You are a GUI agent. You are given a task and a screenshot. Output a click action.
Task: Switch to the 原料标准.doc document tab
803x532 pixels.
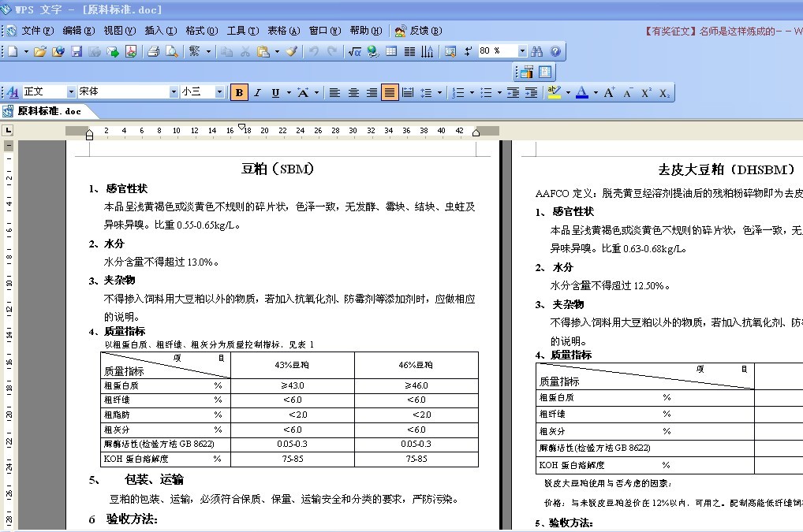pos(49,111)
